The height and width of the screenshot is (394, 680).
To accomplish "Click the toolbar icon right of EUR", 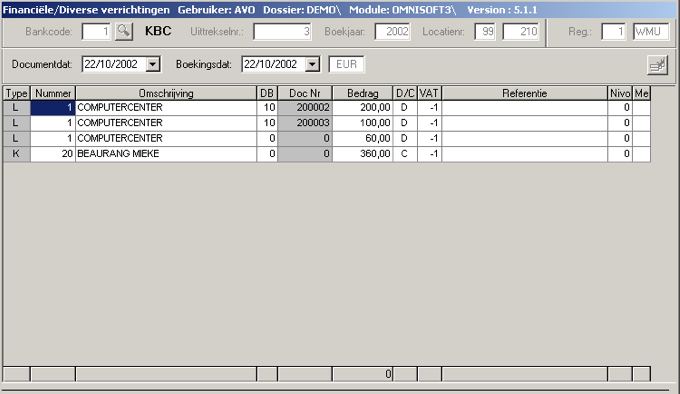I will [657, 65].
